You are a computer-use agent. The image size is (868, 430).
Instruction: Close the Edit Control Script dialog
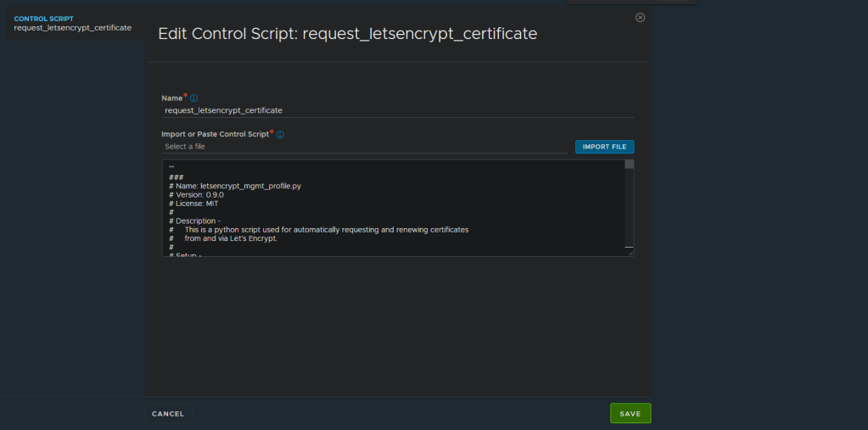tap(640, 18)
